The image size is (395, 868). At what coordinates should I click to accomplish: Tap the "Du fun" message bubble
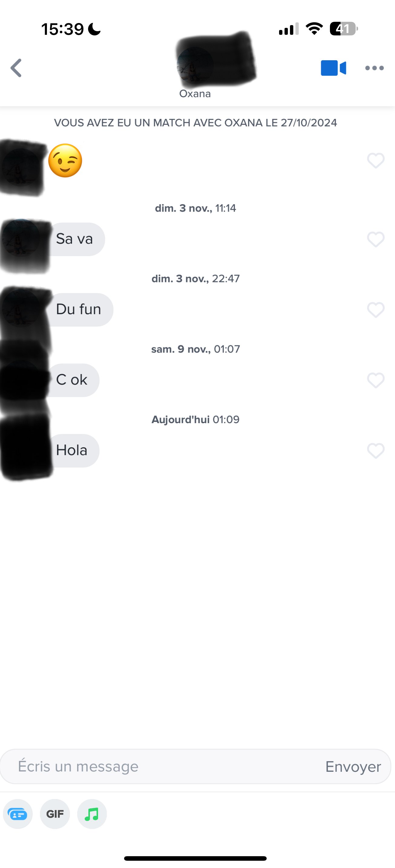[81, 310]
